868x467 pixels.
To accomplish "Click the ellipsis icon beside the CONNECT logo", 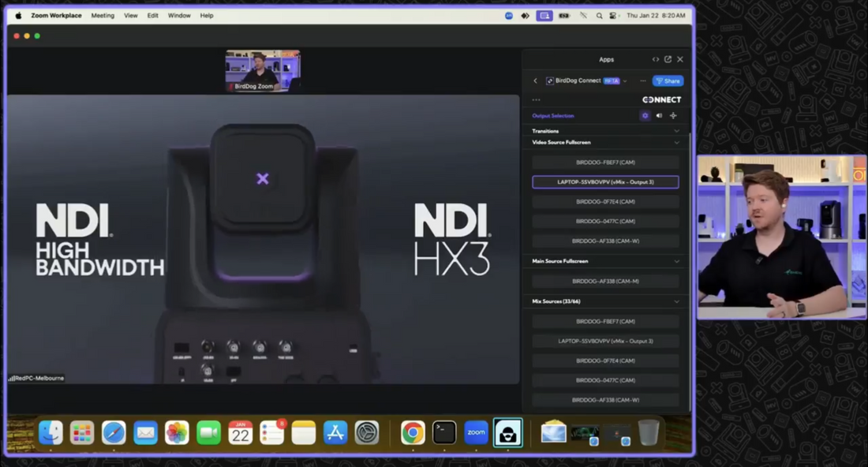I will point(536,99).
